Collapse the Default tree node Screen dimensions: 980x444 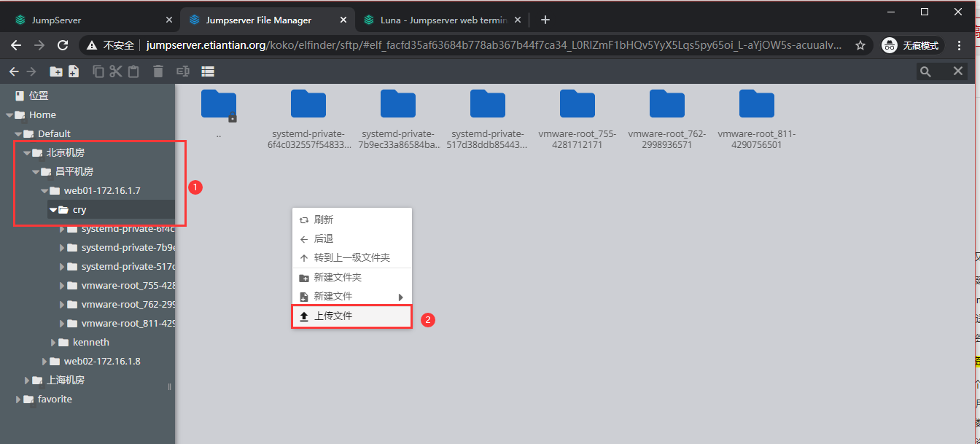pyautogui.click(x=18, y=133)
